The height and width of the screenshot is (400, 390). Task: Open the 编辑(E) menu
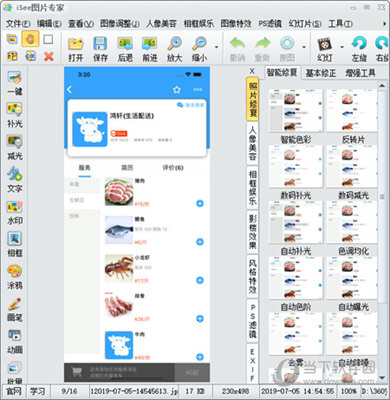click(x=49, y=24)
